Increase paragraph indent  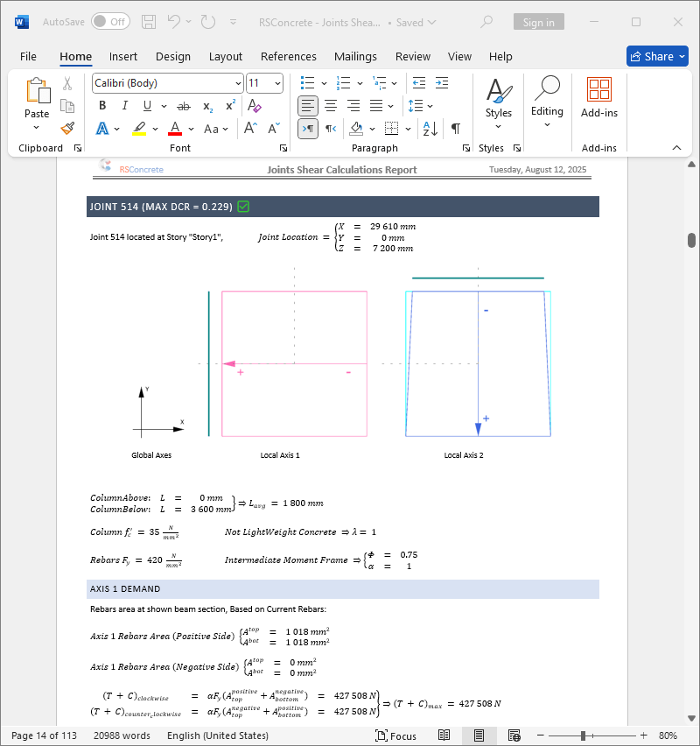click(442, 83)
